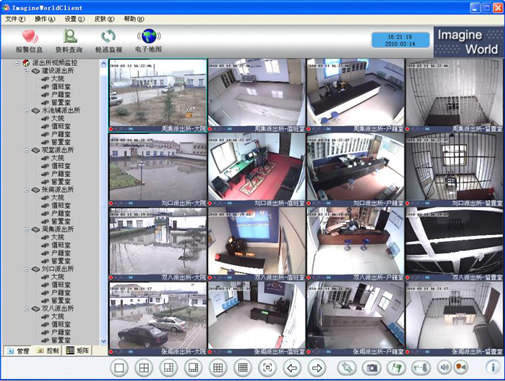This screenshot has width=505, height=381.
Task: Toggle audio with the speaker icon
Action: coord(445,367)
